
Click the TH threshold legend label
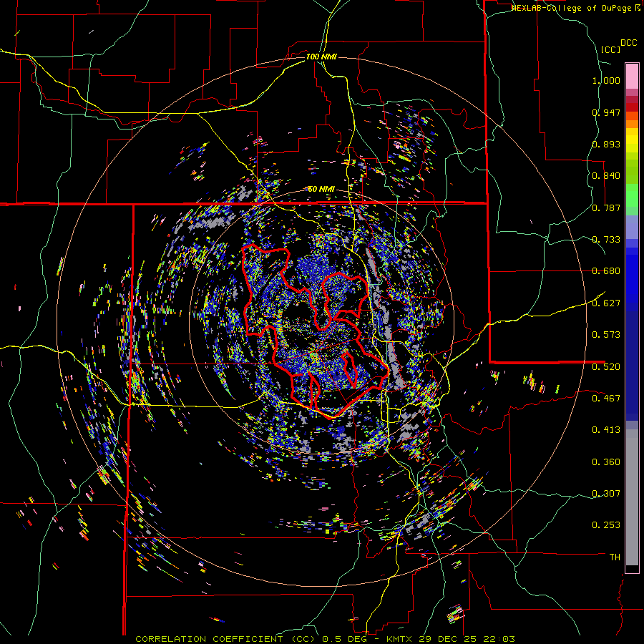click(615, 557)
